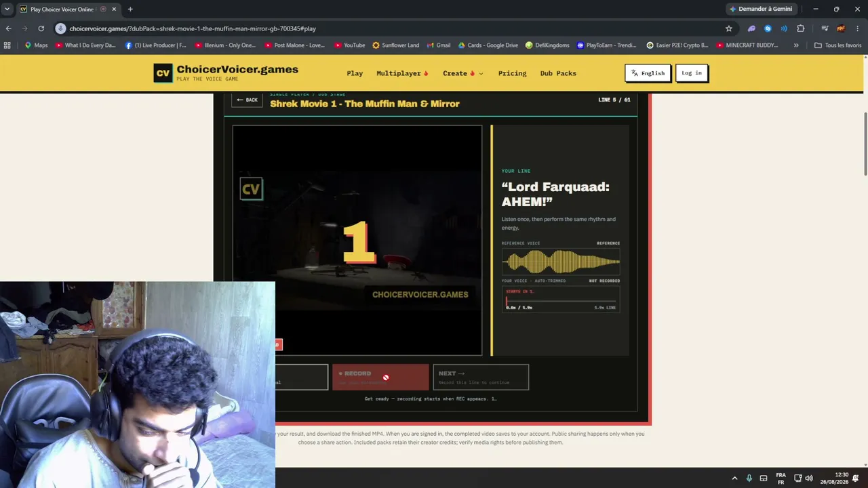Switch language with the English button
The width and height of the screenshot is (868, 488).
(x=648, y=73)
